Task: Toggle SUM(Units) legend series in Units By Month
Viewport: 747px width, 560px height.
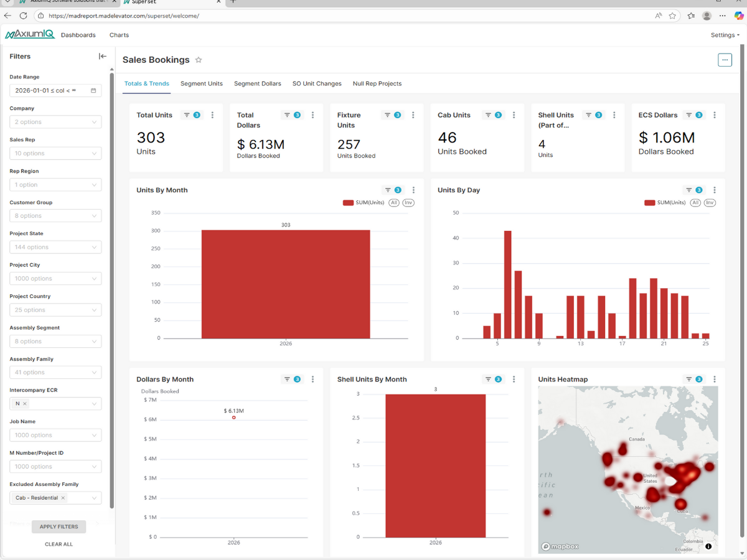Action: coord(364,203)
